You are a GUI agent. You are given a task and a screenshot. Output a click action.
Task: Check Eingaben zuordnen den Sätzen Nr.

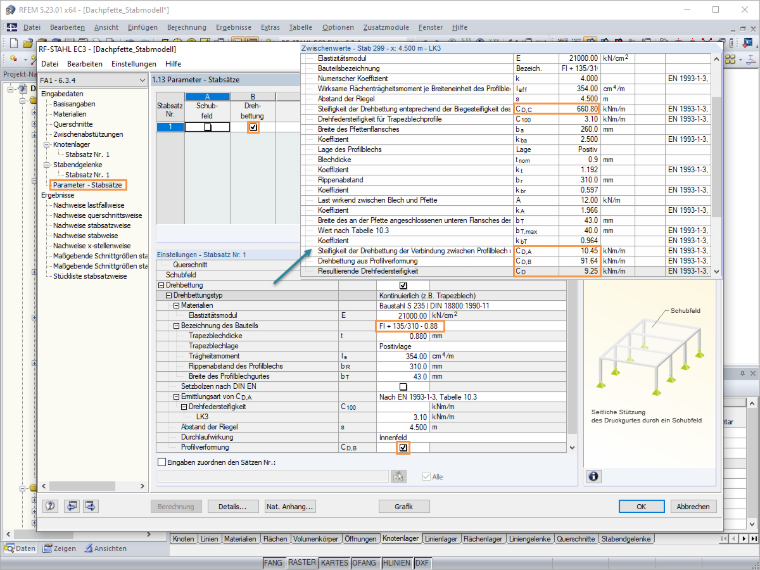161,462
